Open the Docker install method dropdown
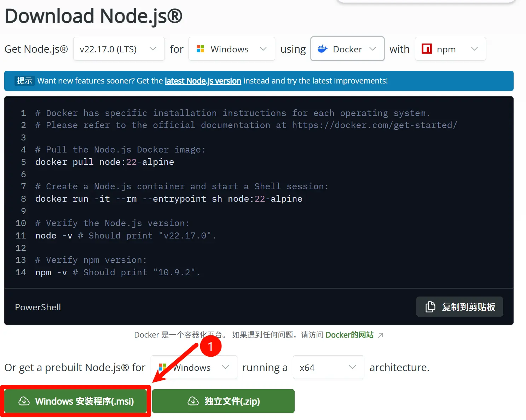The image size is (526, 420). click(x=347, y=49)
